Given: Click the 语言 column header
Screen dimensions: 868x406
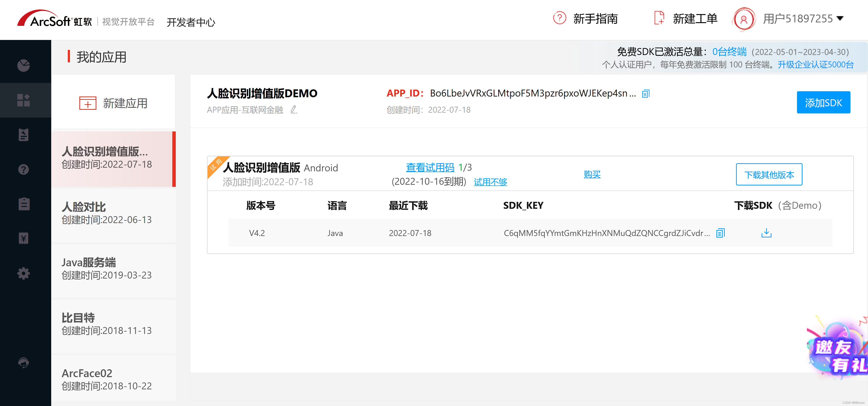Looking at the screenshot, I should 337,206.
